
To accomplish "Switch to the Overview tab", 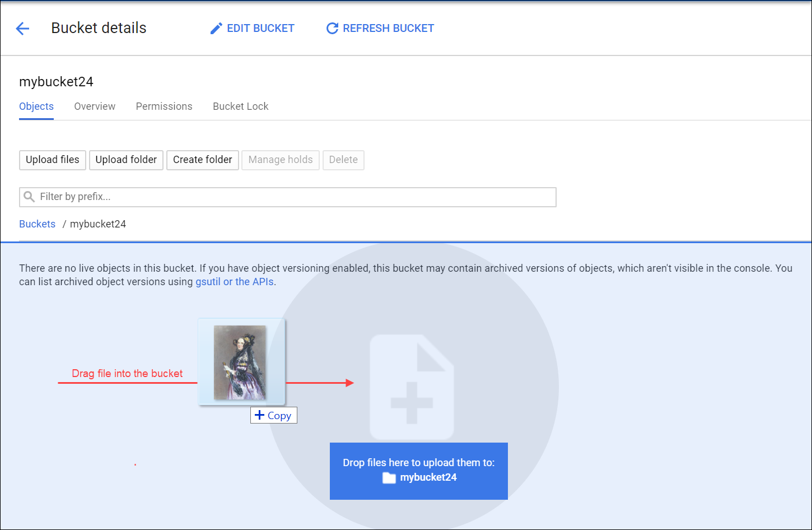I will (x=95, y=106).
